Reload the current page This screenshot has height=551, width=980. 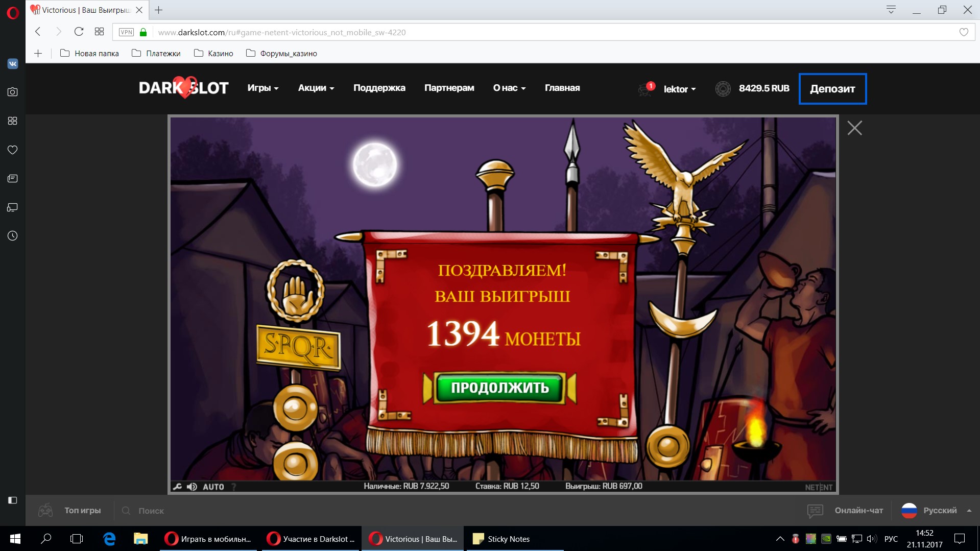[x=79, y=32]
